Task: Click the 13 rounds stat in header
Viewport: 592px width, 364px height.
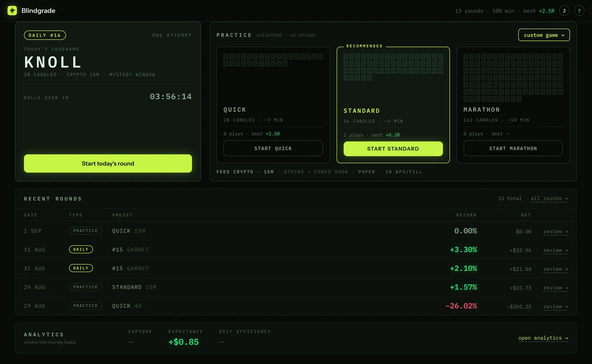Action: click(x=469, y=11)
